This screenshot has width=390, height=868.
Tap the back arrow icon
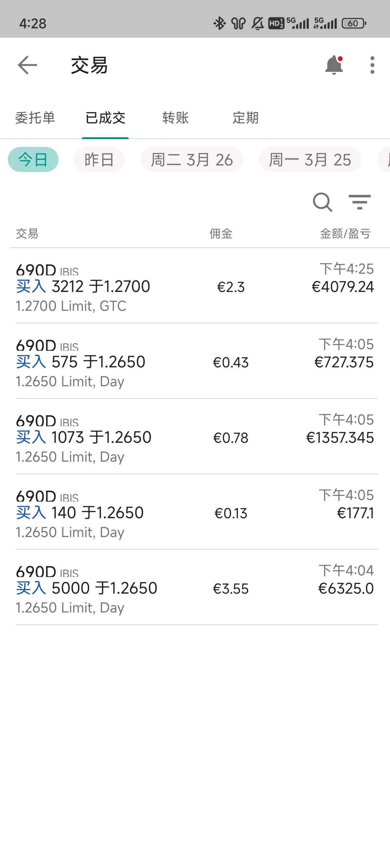27,65
